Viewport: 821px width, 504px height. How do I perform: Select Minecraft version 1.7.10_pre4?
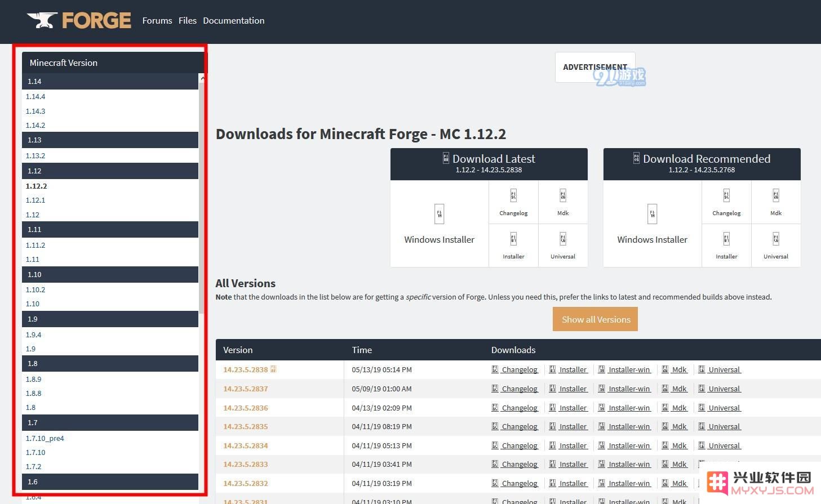pyautogui.click(x=45, y=438)
